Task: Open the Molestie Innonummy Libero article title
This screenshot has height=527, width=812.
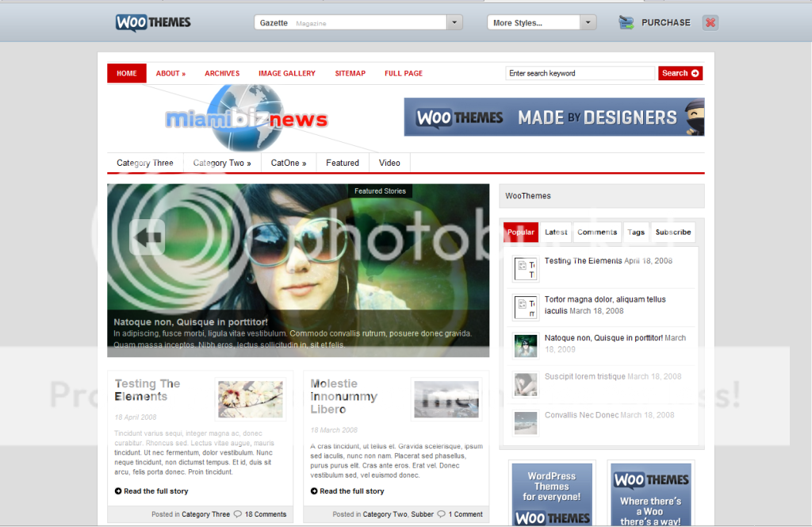Action: [x=344, y=396]
